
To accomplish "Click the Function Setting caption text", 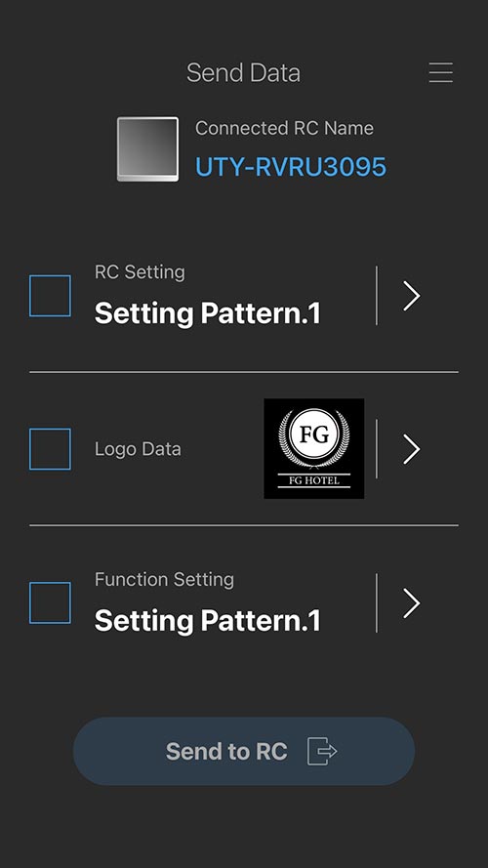I will coord(164,579).
